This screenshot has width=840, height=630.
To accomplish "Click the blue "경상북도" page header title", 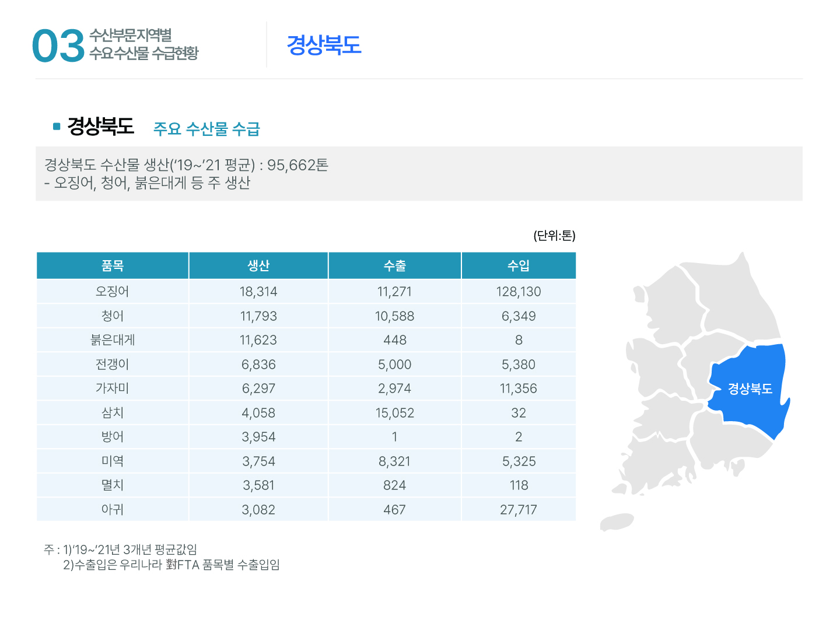I will point(324,45).
